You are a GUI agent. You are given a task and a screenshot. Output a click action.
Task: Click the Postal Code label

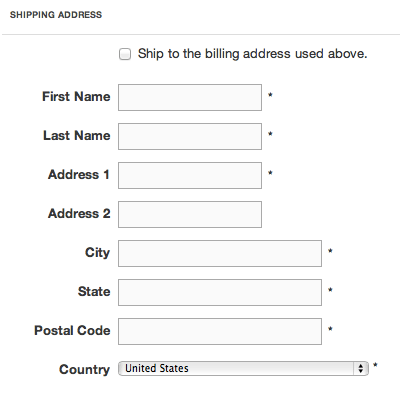(x=72, y=330)
